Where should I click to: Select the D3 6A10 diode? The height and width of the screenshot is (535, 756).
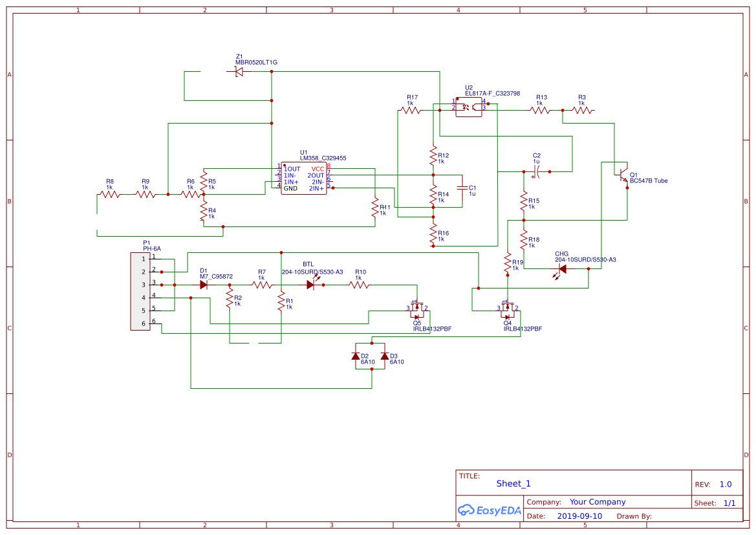click(x=385, y=356)
